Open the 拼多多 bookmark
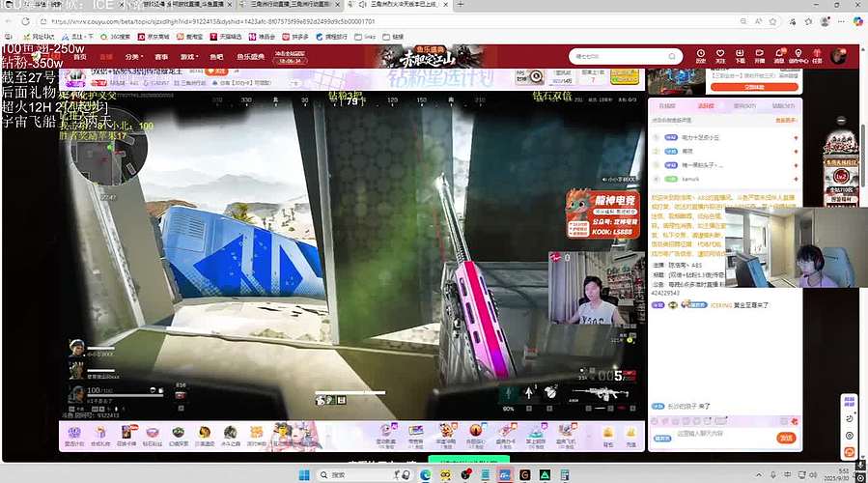The height and width of the screenshot is (483, 868). [295, 37]
